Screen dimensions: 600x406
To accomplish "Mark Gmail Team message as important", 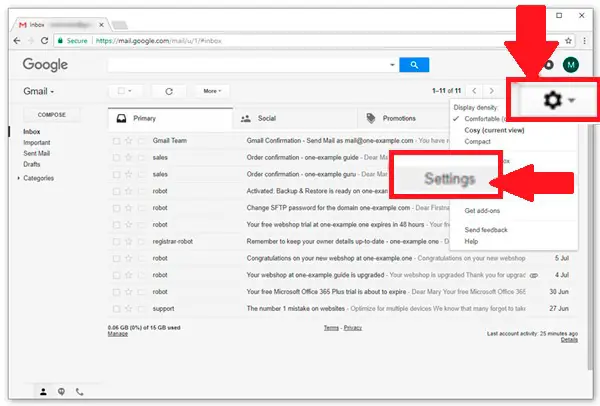I will tap(141, 141).
